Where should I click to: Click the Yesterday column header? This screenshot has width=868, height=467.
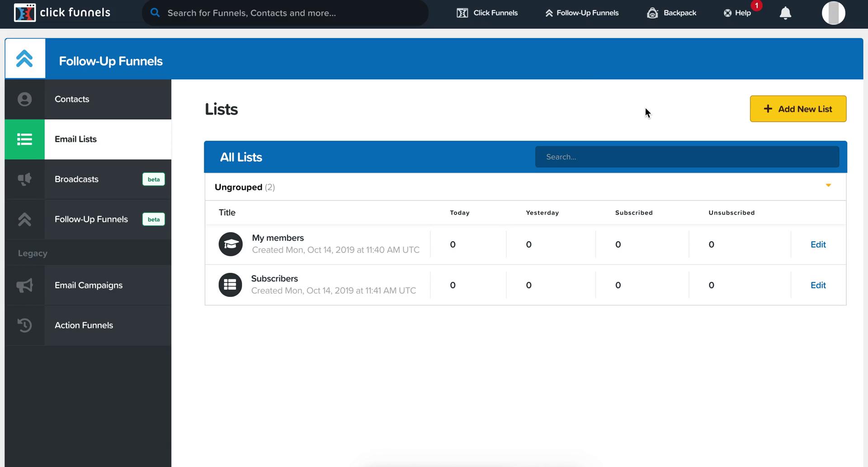[542, 213]
